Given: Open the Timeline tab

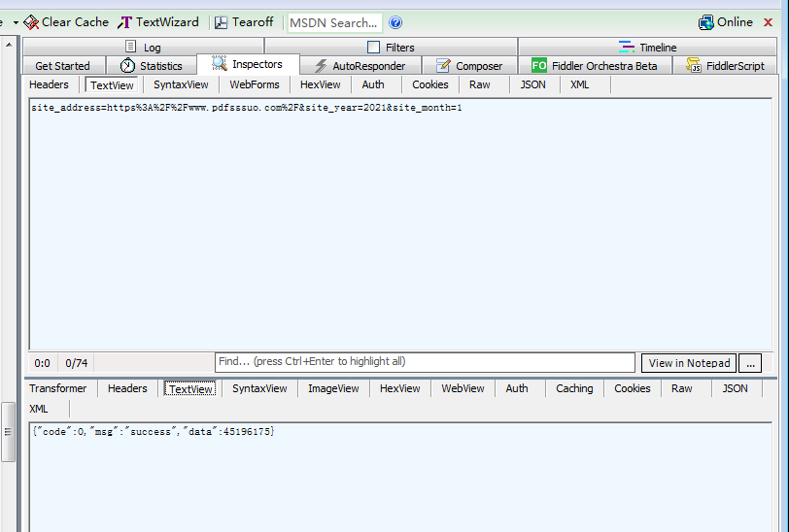Looking at the screenshot, I should (x=647, y=48).
